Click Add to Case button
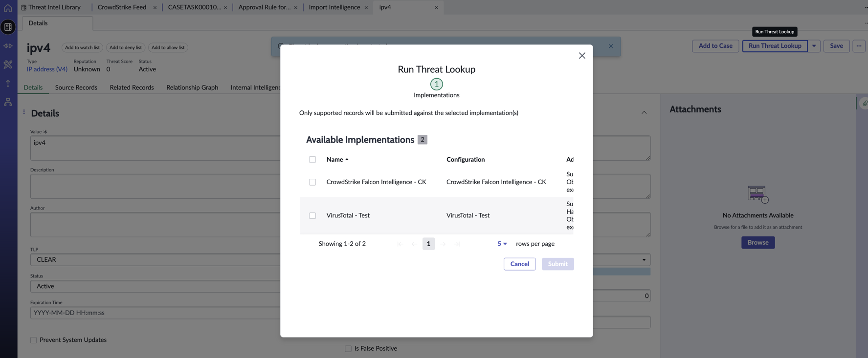868x358 pixels. [715, 46]
